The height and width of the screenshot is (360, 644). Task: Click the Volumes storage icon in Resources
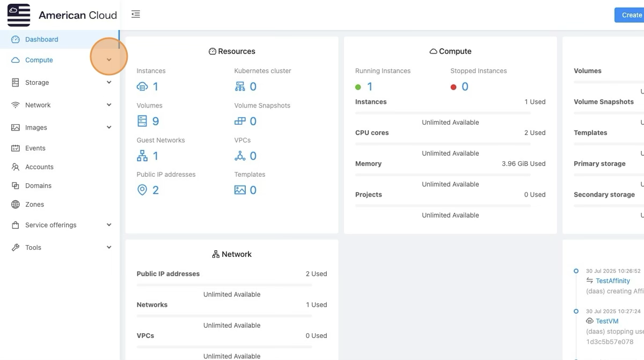142,121
